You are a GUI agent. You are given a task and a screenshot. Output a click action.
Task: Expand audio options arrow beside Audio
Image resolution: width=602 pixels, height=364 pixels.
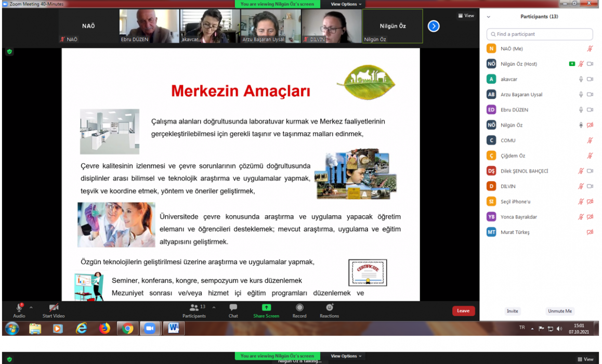pos(31,307)
